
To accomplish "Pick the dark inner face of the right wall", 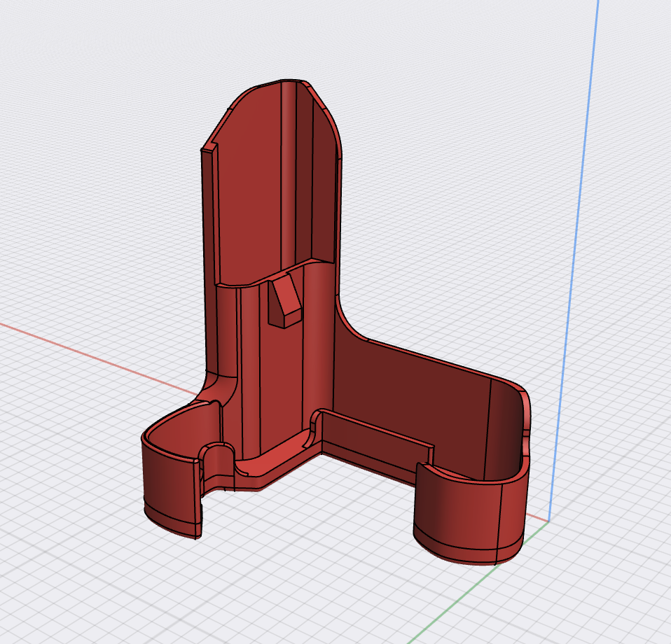I will 420,392.
